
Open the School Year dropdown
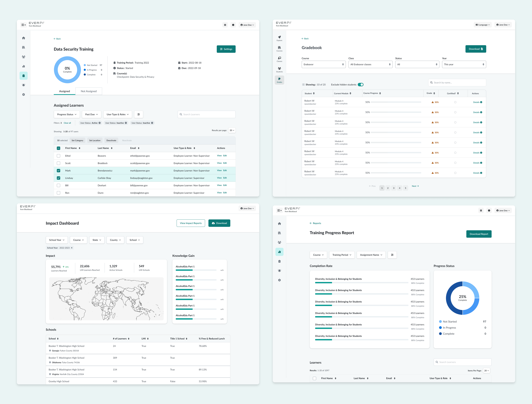pyautogui.click(x=57, y=240)
